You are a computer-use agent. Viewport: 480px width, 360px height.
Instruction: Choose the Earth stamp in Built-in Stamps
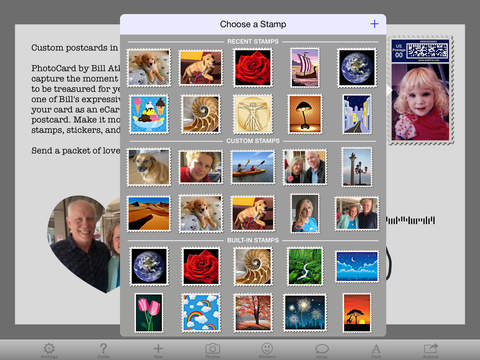[x=149, y=266]
